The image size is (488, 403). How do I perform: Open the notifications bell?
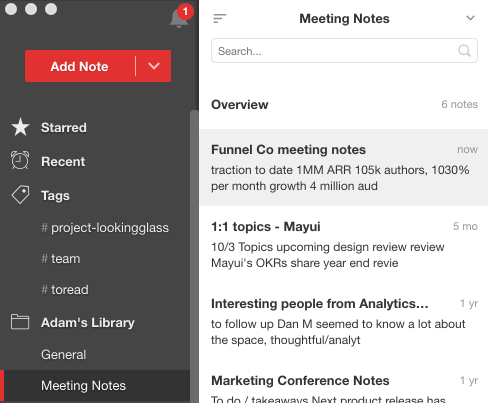pos(178,19)
